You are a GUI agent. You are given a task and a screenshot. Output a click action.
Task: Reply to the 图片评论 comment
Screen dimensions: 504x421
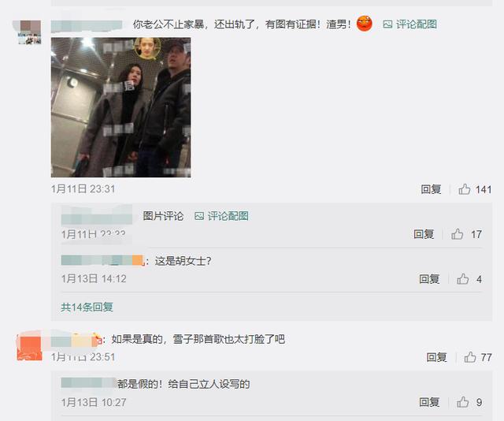(x=424, y=234)
